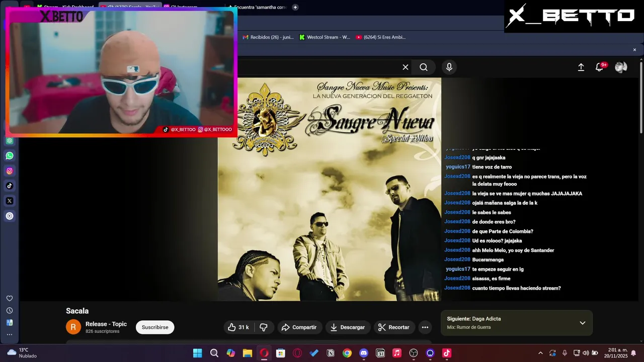Open X (Twitter) in the browser sidebar
644x362 pixels.
10,201
